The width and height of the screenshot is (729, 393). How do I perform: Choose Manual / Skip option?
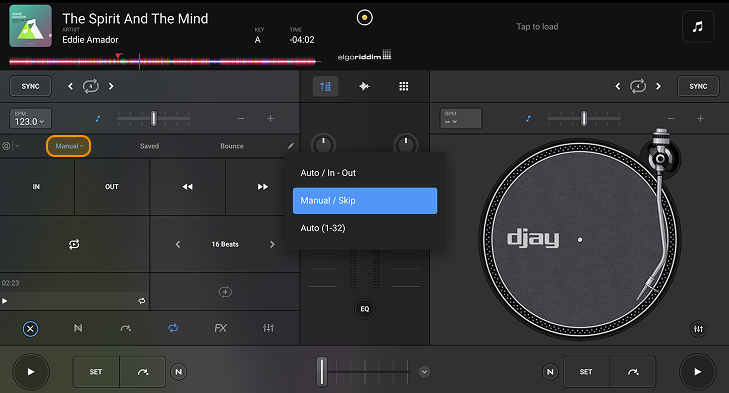365,200
